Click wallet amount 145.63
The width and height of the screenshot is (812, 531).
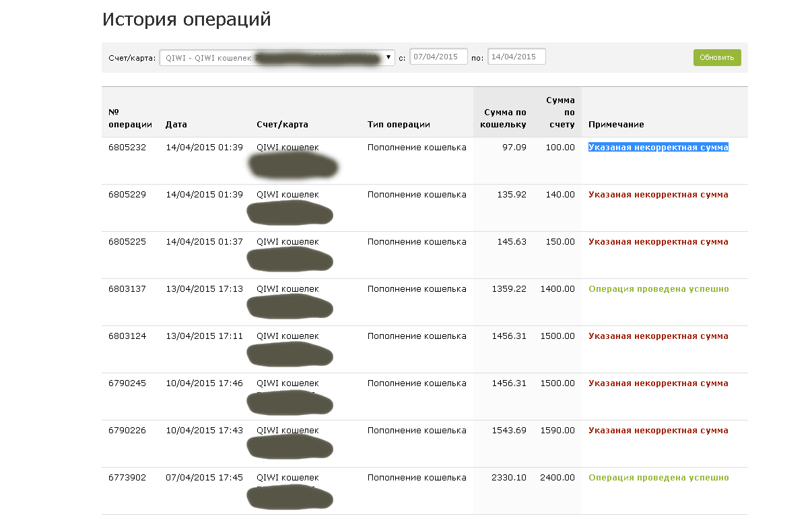click(512, 241)
